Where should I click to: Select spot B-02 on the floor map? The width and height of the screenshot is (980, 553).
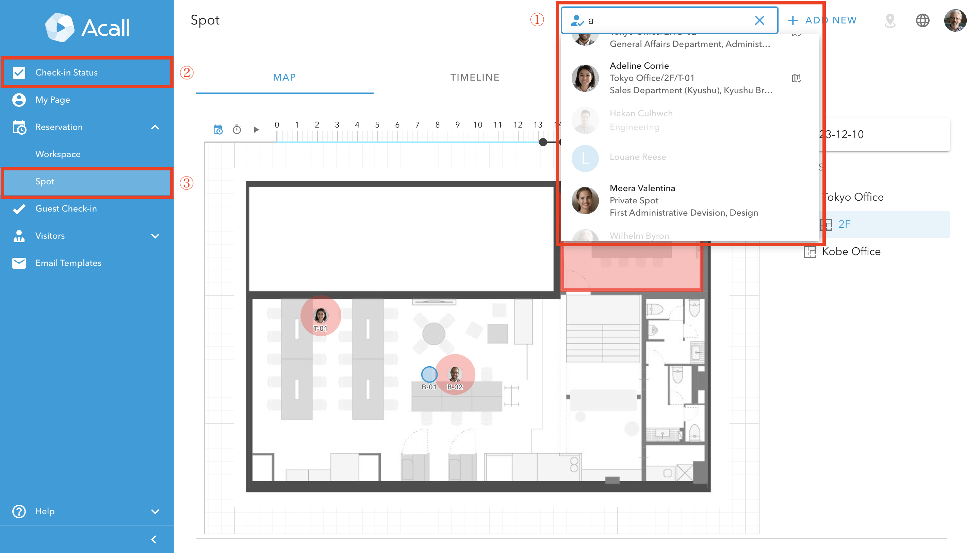455,375
